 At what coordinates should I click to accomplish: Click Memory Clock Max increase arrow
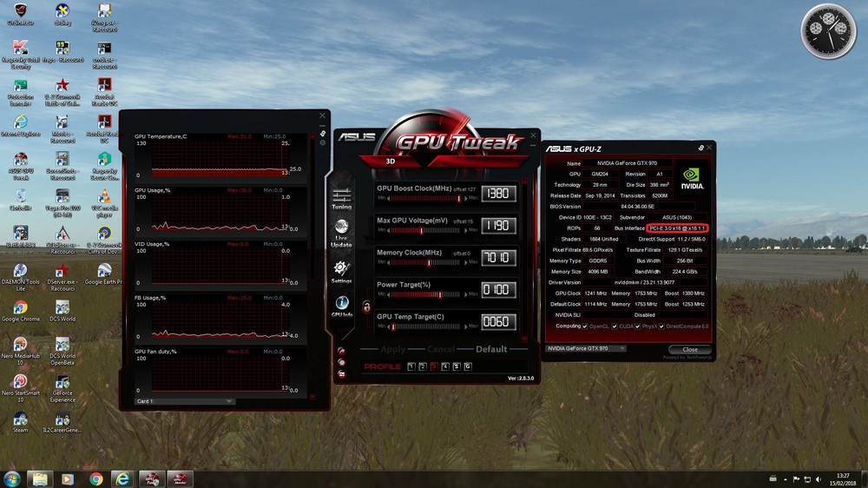[x=465, y=262]
